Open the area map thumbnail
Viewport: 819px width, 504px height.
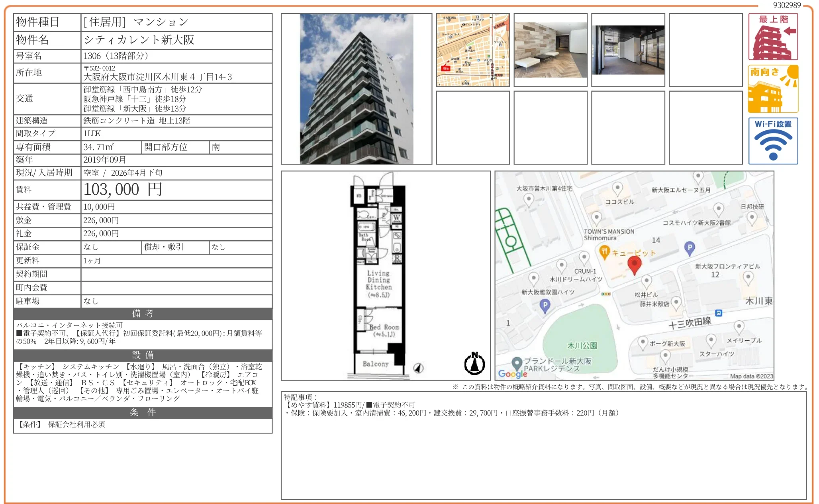click(x=473, y=50)
